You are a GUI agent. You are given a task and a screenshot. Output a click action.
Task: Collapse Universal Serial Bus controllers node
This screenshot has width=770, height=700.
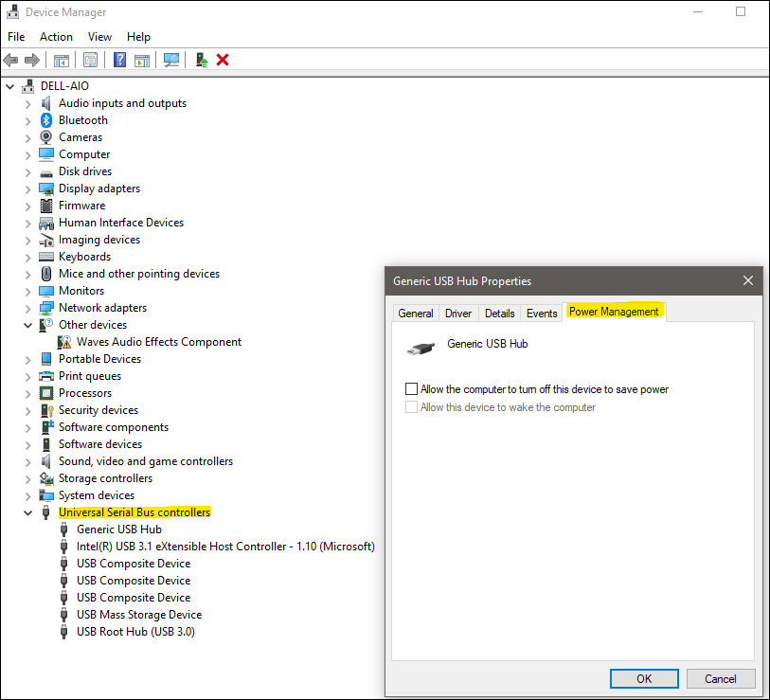point(28,512)
